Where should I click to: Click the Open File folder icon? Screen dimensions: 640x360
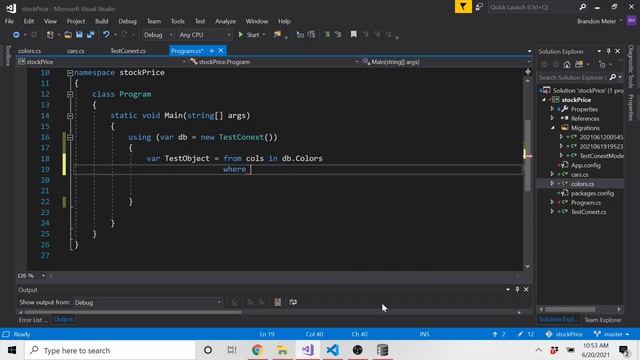click(68, 35)
